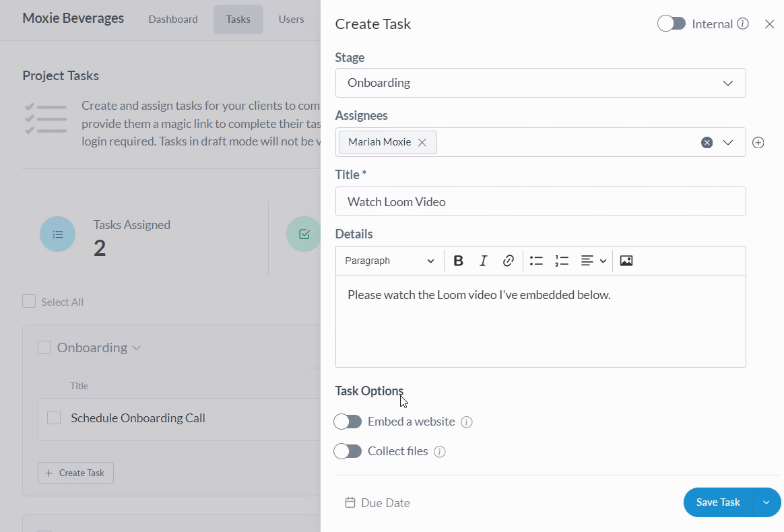Screen dimensions: 784x532
Task: Click the add assignee plus icon
Action: pos(758,143)
